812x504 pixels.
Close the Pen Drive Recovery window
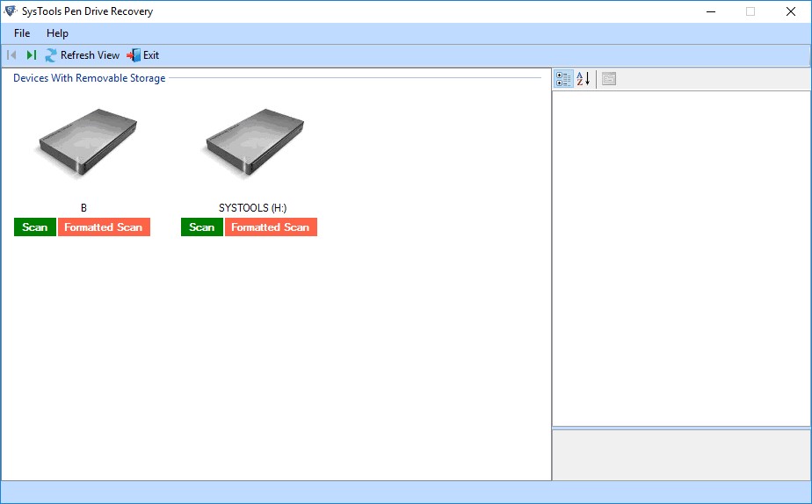point(791,11)
